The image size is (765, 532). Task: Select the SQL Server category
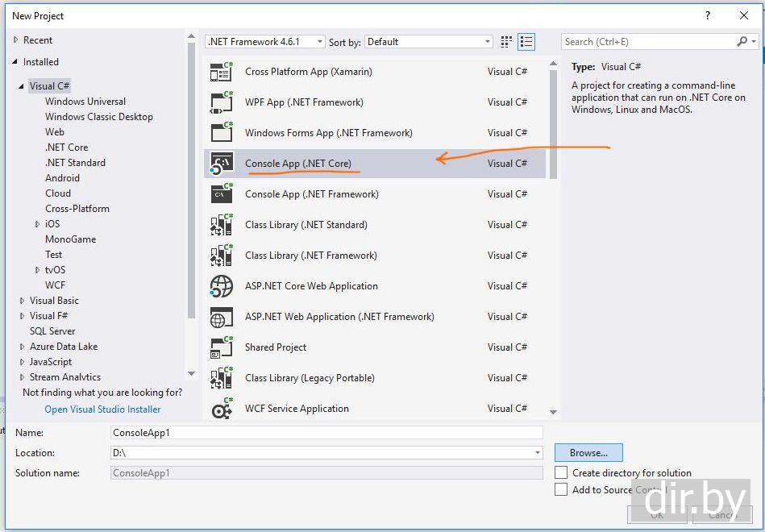click(52, 331)
